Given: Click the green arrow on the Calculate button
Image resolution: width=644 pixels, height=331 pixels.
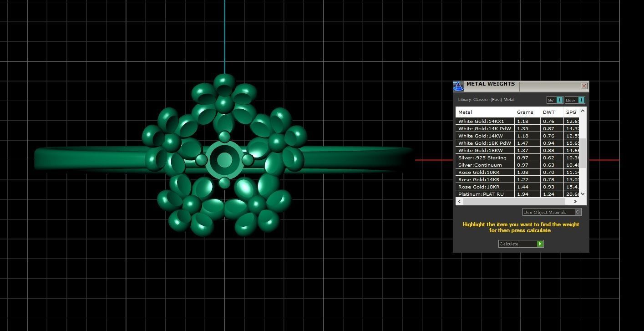Looking at the screenshot, I should 540,244.
